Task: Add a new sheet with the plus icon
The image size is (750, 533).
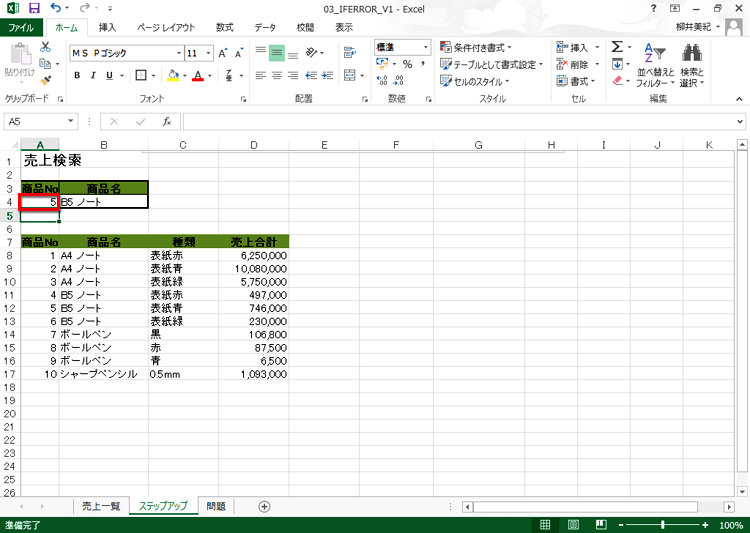Action: coord(264,507)
